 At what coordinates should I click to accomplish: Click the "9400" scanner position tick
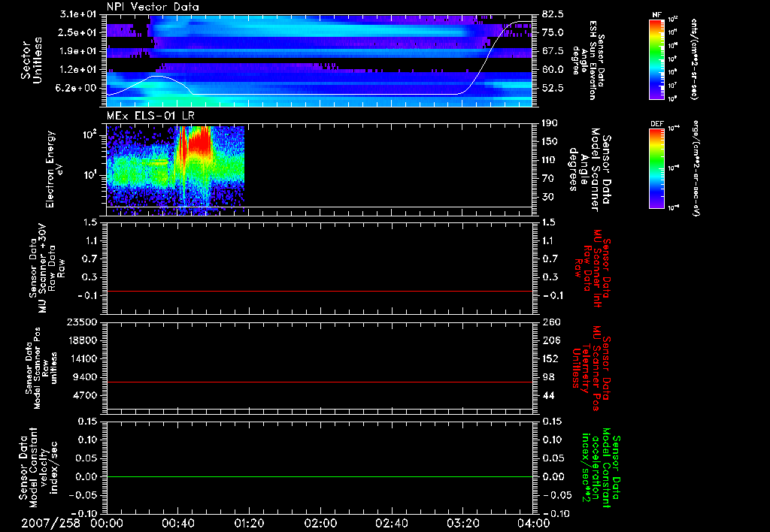tap(86, 377)
